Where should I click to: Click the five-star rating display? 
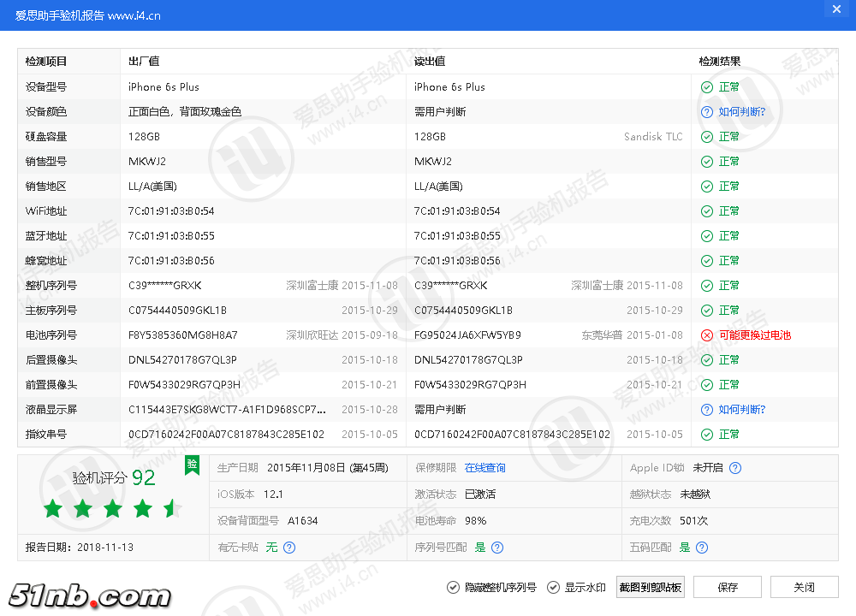pyautogui.click(x=113, y=509)
